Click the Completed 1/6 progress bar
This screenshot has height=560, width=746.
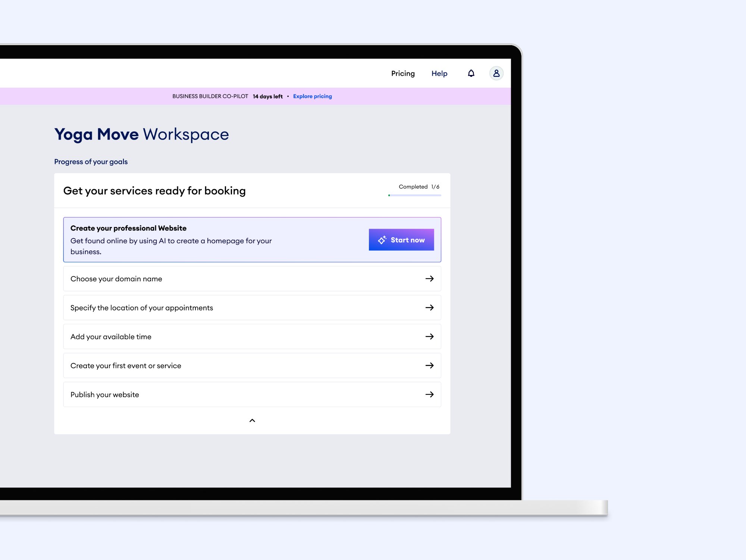pyautogui.click(x=414, y=195)
